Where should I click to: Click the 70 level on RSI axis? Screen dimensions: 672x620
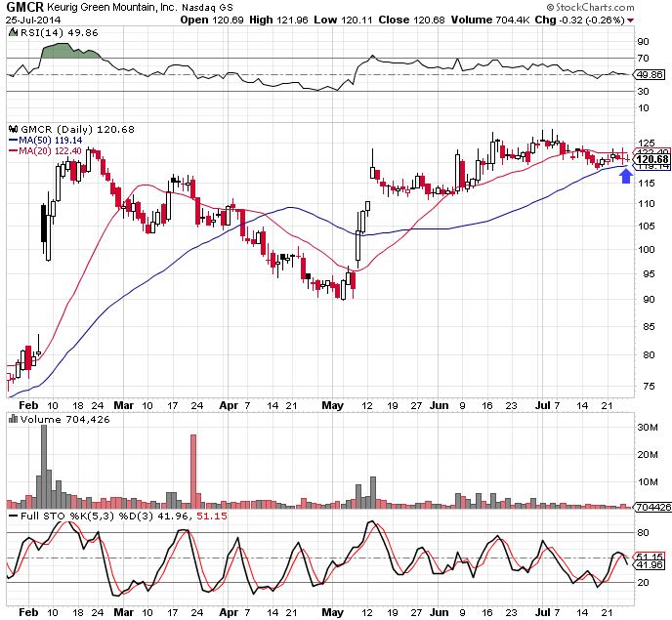point(643,58)
